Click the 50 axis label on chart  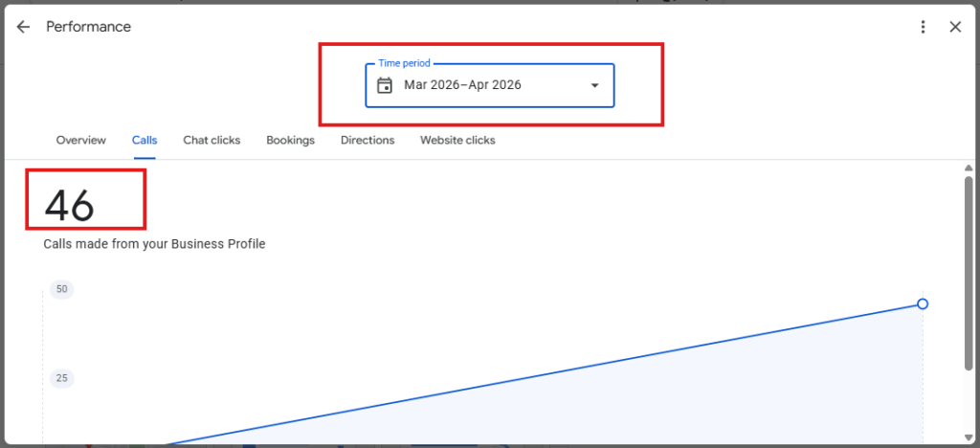point(62,289)
